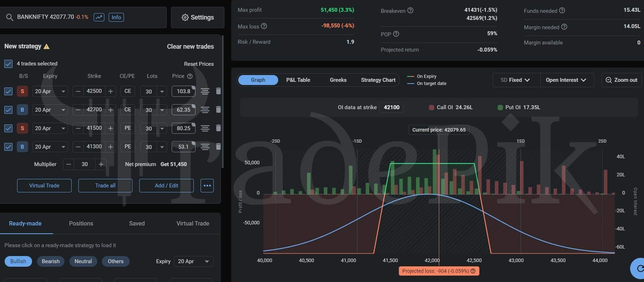Open the three-dots more options button
This screenshot has height=282, width=644.
click(x=207, y=186)
